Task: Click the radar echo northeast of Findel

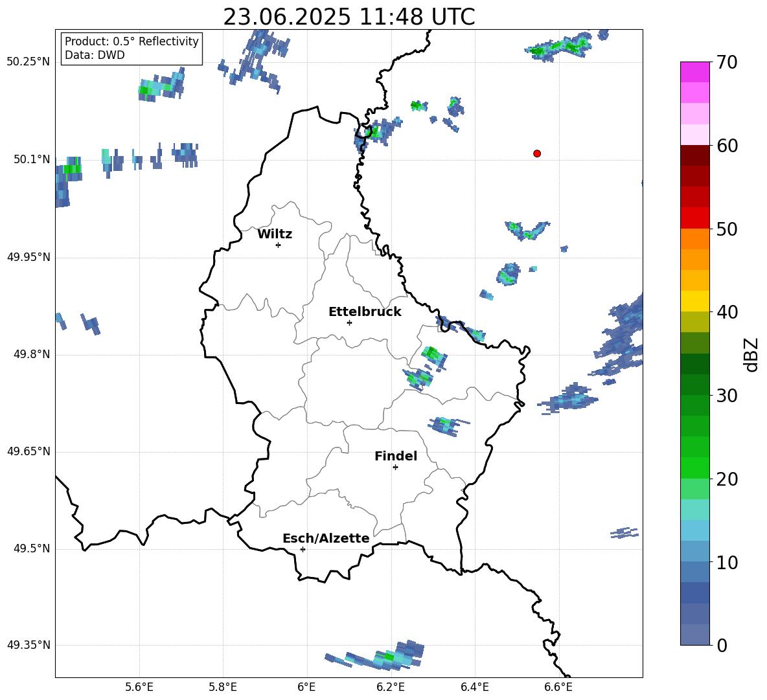Action: coord(448,425)
